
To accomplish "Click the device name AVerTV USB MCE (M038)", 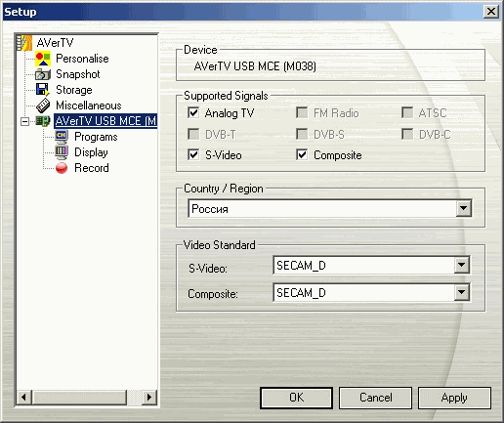I will [x=255, y=66].
